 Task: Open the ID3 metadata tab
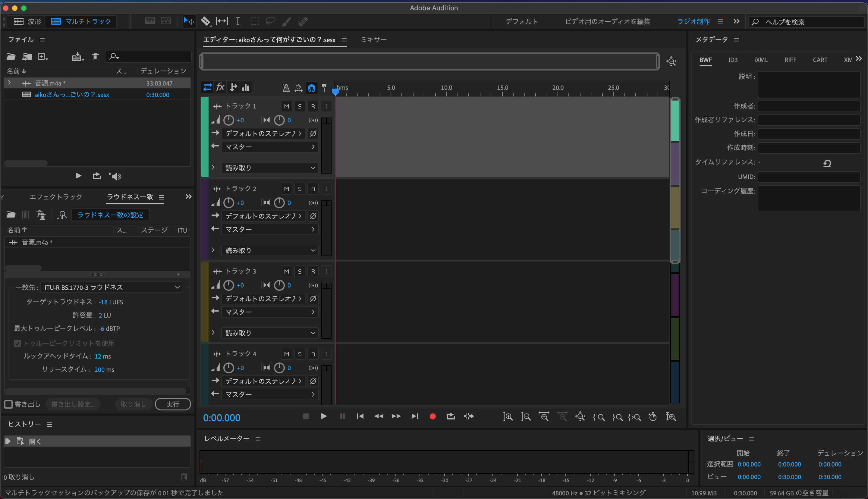click(x=733, y=60)
